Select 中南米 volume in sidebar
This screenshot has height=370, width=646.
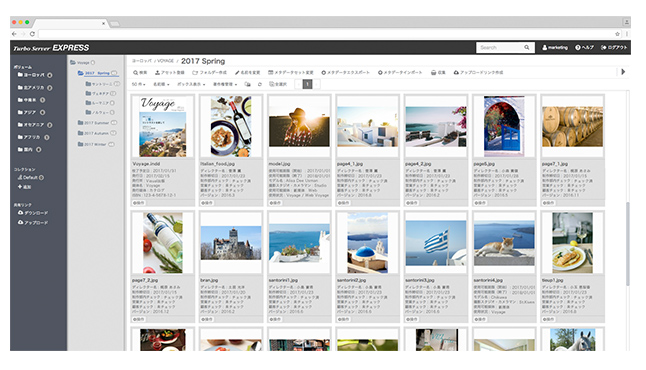pyautogui.click(x=31, y=100)
